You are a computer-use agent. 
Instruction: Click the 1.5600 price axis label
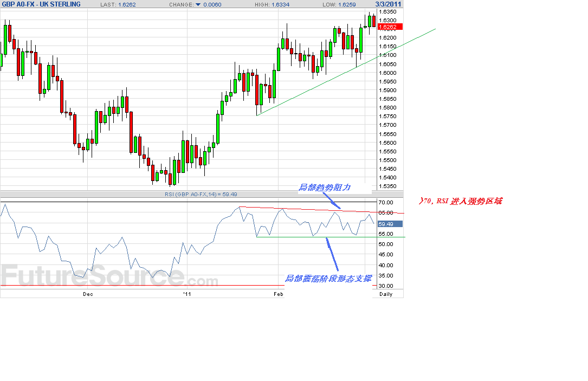[x=387, y=143]
